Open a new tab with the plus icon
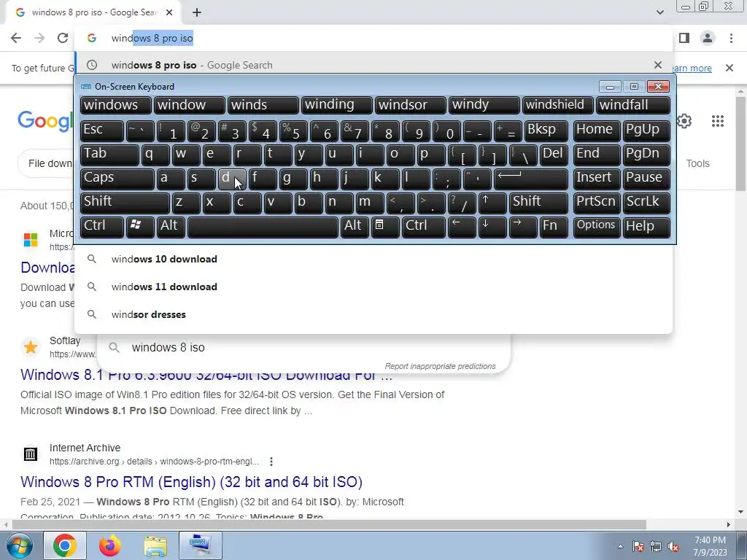Image resolution: width=747 pixels, height=560 pixels. pos(197,13)
